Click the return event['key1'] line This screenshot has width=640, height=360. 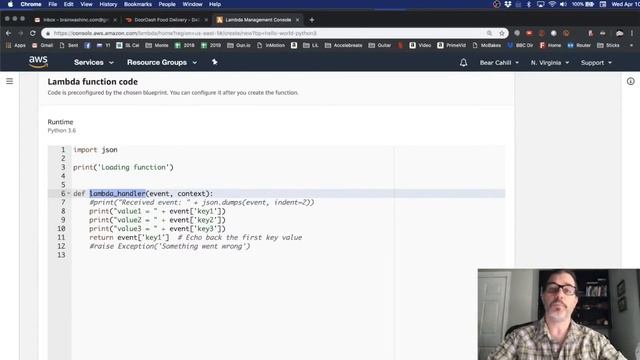[129, 238]
